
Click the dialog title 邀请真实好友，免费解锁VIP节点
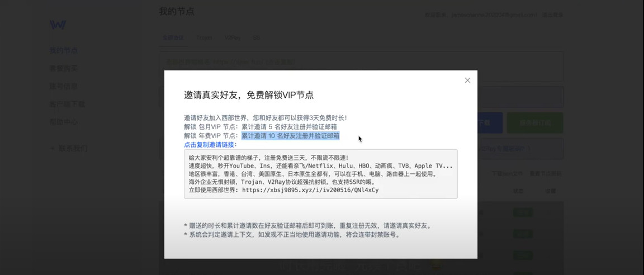(249, 95)
